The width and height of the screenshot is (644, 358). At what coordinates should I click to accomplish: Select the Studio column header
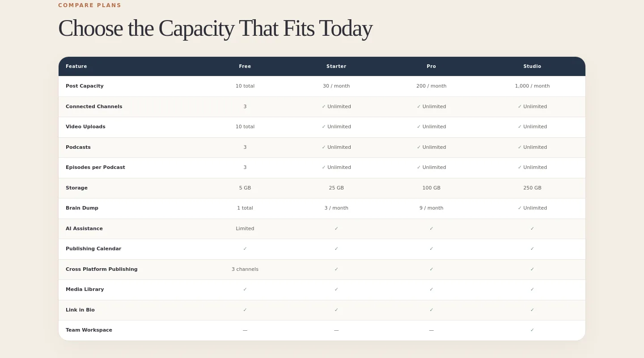(x=532, y=66)
